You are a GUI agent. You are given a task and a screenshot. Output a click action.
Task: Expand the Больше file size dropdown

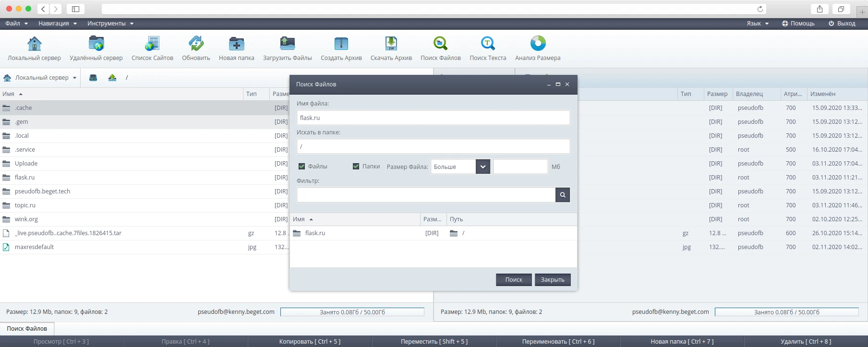coord(483,167)
